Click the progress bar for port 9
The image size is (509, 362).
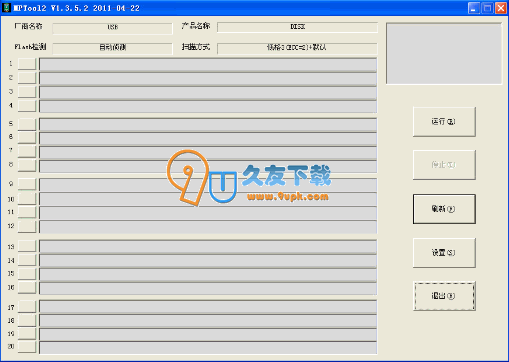[208, 185]
